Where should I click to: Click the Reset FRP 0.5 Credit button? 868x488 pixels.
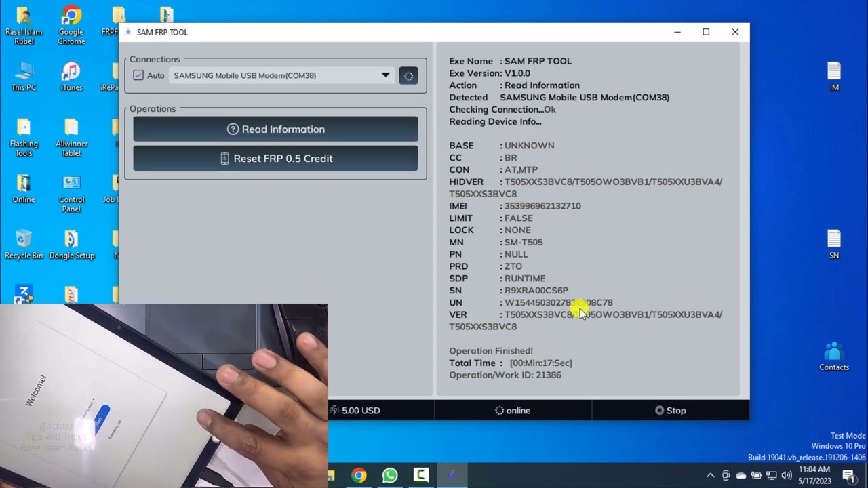click(x=275, y=158)
